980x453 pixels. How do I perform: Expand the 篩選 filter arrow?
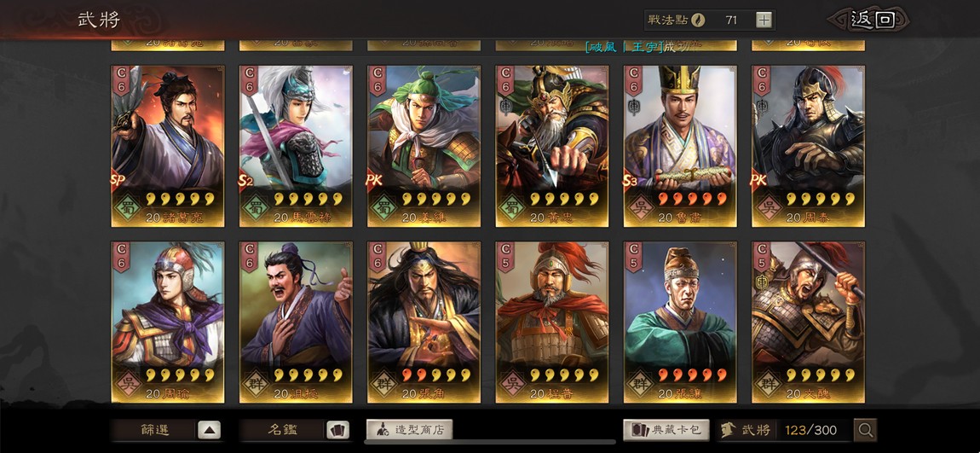210,430
